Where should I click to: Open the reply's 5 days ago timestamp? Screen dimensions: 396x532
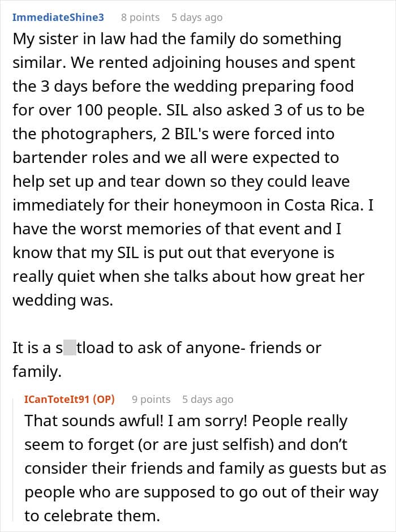click(208, 399)
